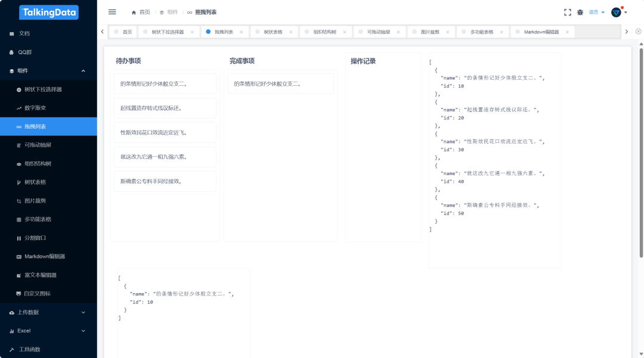Open dropdown arrow next to user avatar

point(626,13)
